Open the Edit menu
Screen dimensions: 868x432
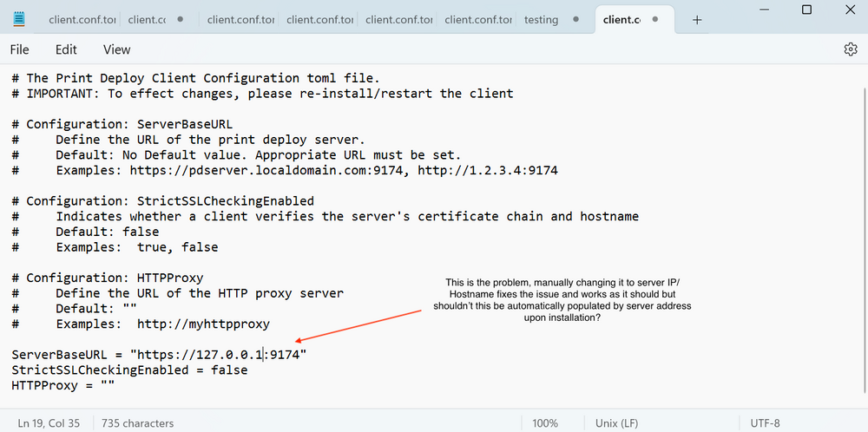click(66, 49)
